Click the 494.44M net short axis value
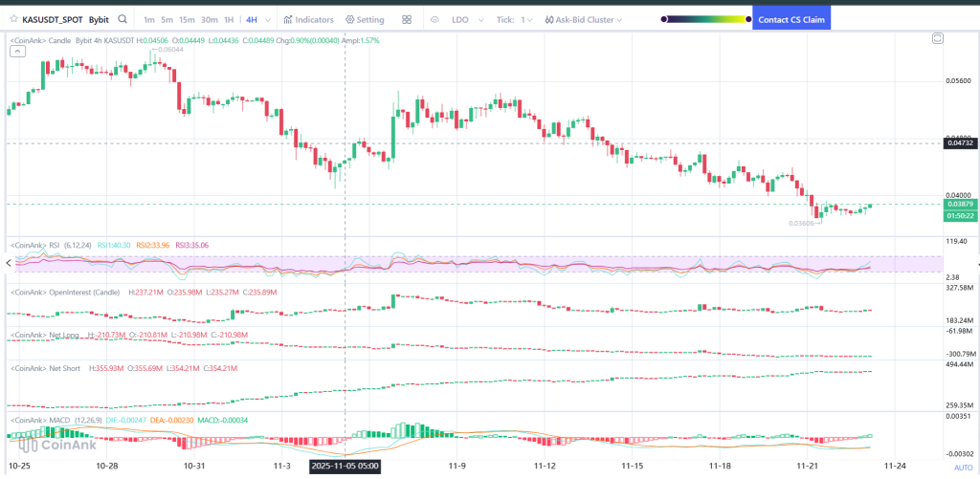The width and height of the screenshot is (980, 479). tap(960, 364)
